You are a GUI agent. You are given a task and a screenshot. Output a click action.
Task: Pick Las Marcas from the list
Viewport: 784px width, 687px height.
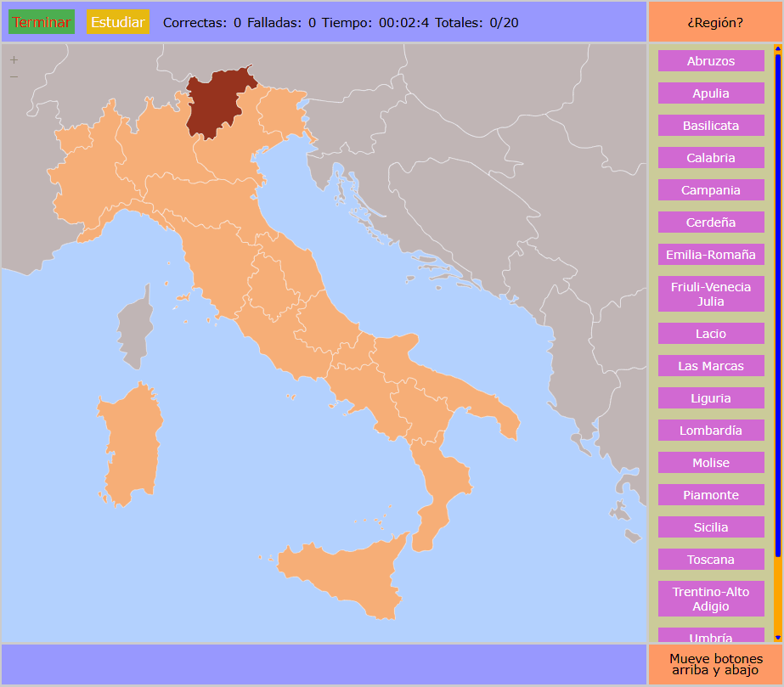(x=711, y=365)
